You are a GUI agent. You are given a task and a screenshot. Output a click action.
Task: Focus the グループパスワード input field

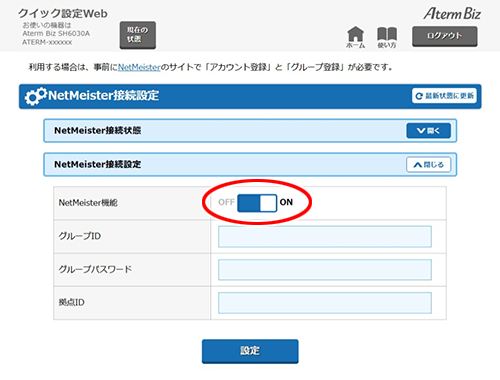pos(325,270)
